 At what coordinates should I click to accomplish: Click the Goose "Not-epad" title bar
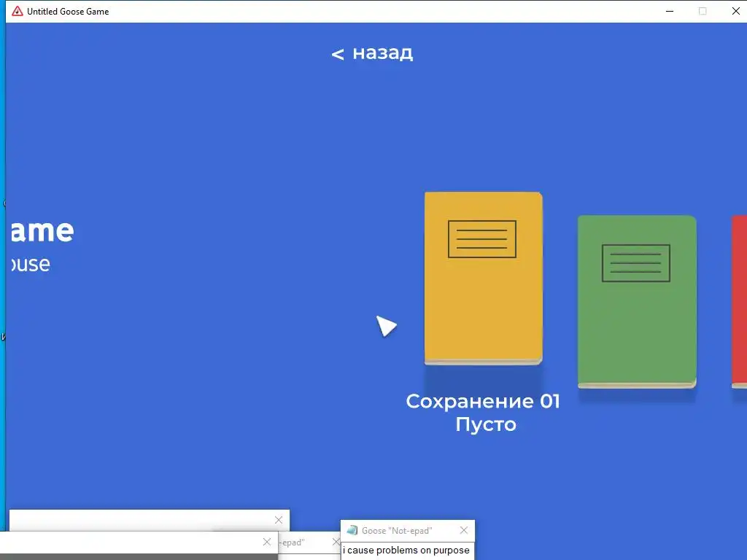[x=407, y=531]
